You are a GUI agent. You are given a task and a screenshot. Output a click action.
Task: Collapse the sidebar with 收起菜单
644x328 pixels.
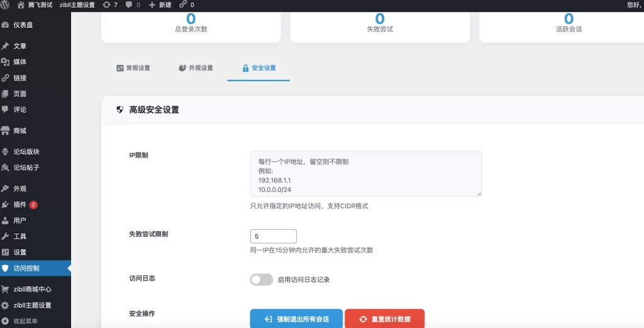[x=25, y=321]
